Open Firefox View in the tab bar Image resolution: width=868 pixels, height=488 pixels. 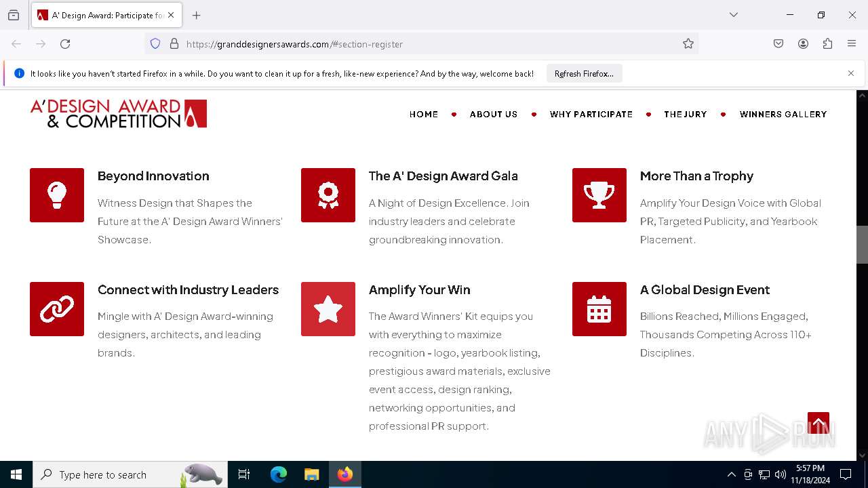pyautogui.click(x=14, y=15)
